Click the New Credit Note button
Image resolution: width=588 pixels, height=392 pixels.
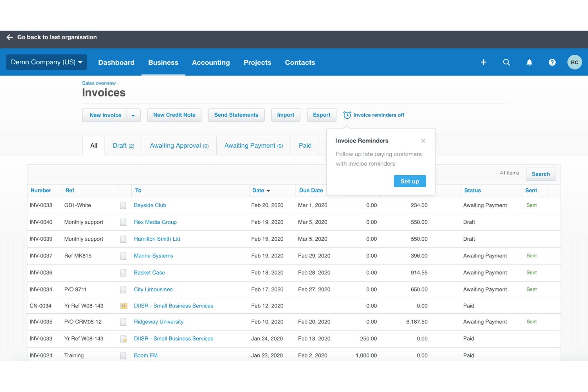(174, 115)
